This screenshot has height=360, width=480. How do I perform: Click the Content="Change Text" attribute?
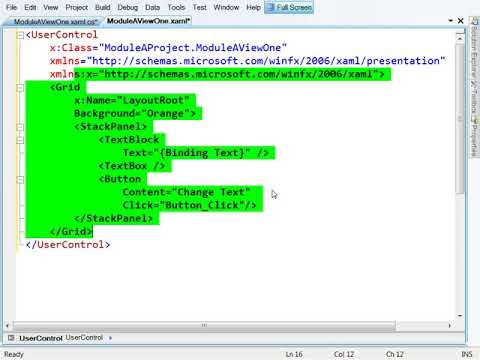coord(186,192)
